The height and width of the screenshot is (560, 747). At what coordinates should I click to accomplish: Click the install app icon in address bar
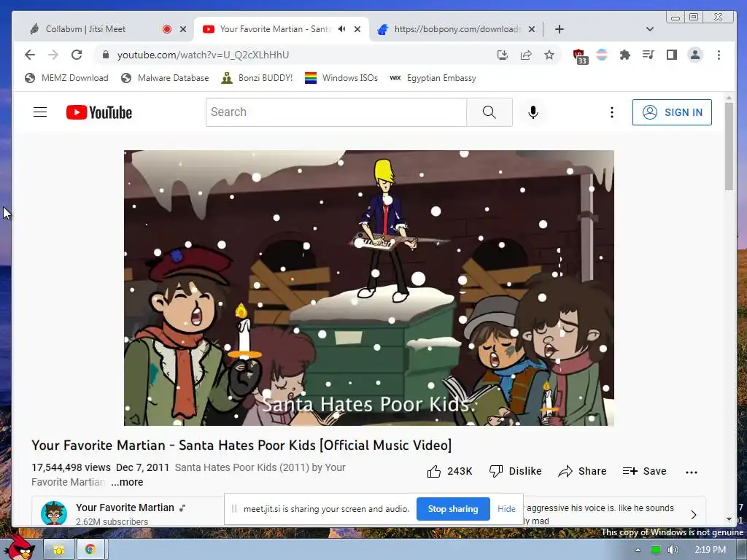point(502,55)
